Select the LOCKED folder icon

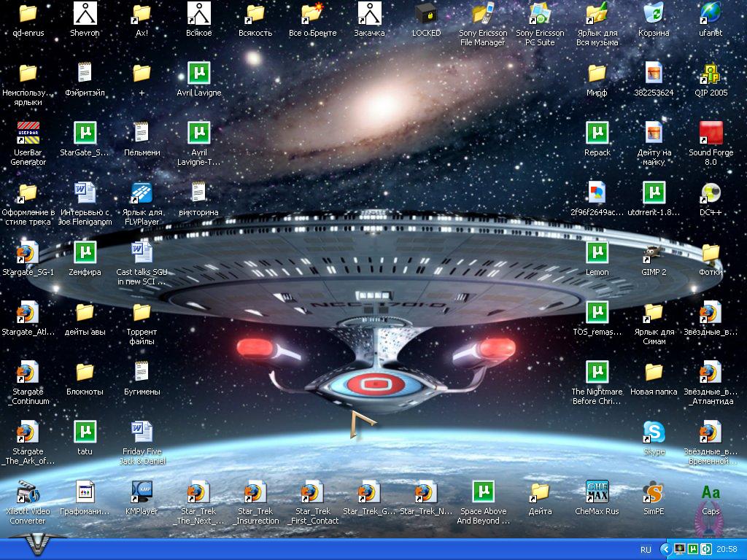(x=426, y=14)
